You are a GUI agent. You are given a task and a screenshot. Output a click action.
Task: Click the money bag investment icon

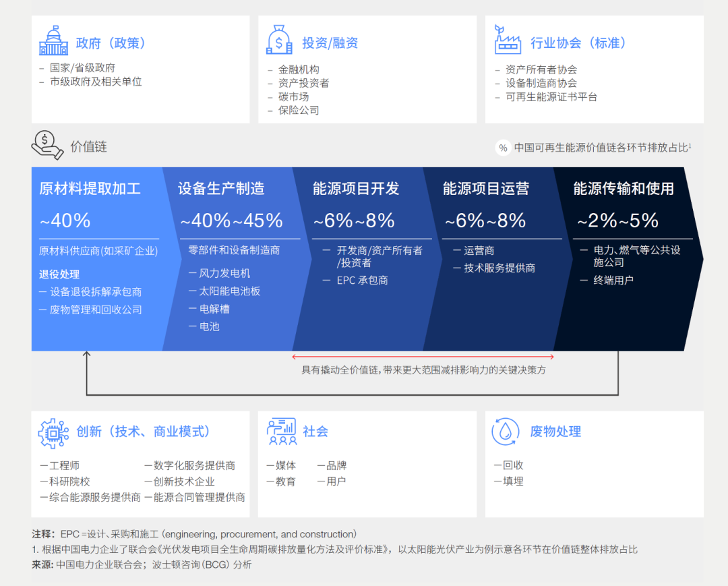279,40
